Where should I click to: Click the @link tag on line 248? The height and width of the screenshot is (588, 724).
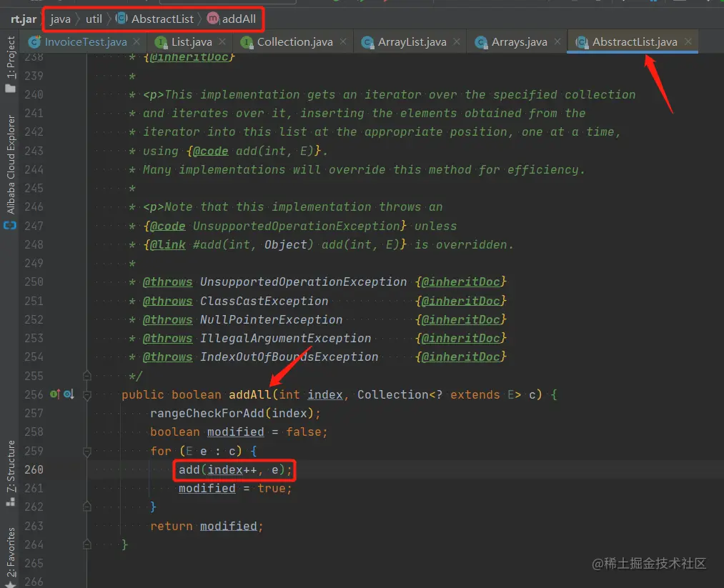tap(168, 244)
